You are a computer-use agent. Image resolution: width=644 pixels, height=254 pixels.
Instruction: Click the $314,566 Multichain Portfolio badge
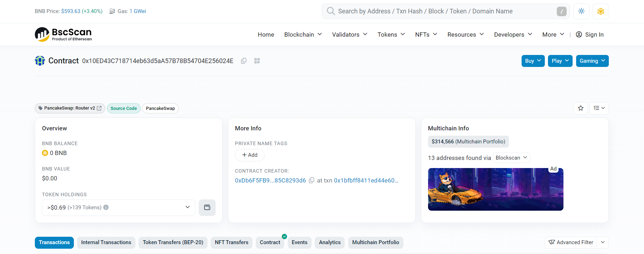click(x=468, y=142)
